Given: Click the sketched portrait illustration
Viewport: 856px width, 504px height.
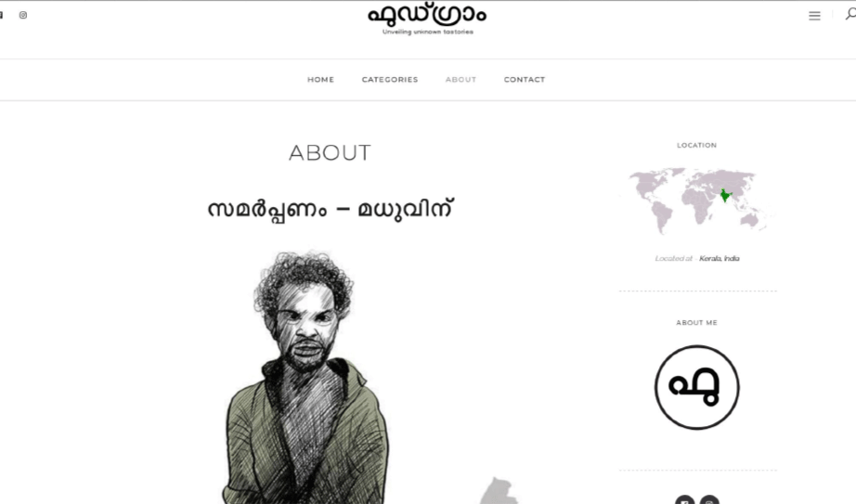Looking at the screenshot, I should point(305,377).
